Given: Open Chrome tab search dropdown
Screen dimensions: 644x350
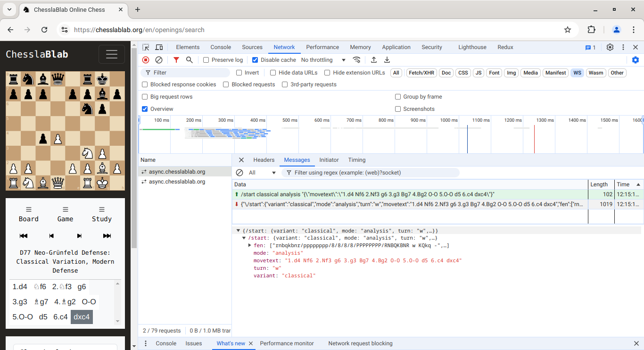Looking at the screenshot, I should [9, 9].
